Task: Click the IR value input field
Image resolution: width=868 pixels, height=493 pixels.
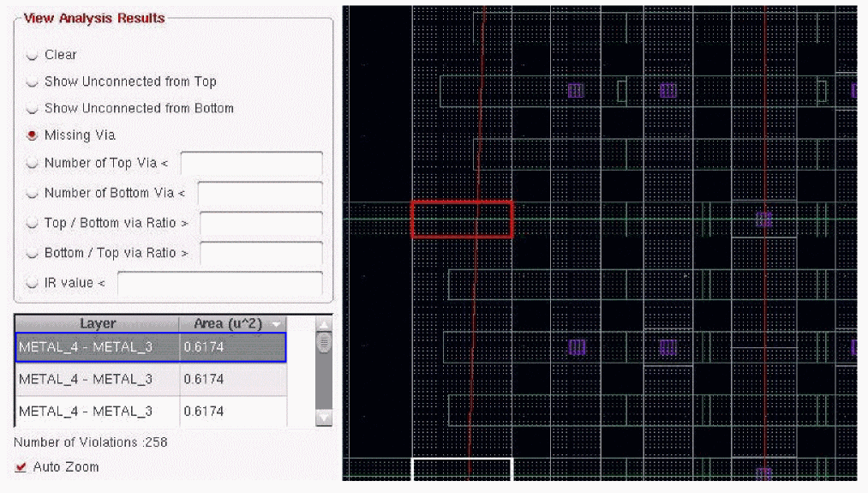Action: coord(220,283)
